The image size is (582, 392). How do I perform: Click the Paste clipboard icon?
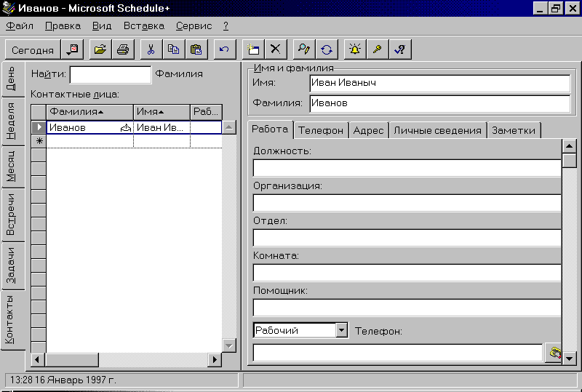pyautogui.click(x=196, y=49)
